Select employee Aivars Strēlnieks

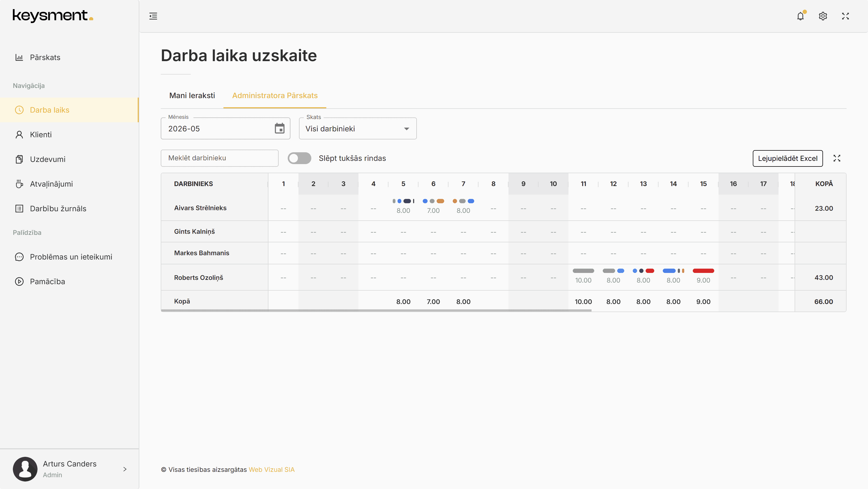(200, 208)
